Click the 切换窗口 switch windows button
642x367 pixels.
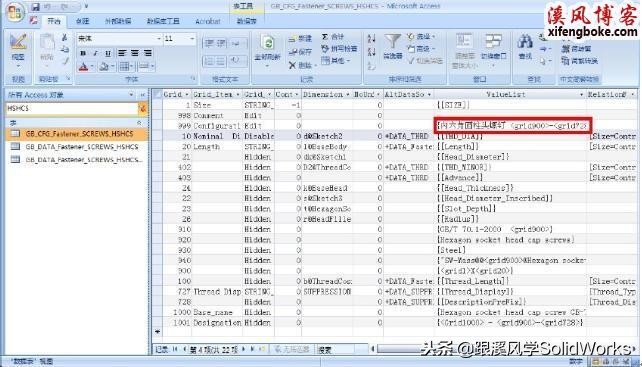point(493,49)
